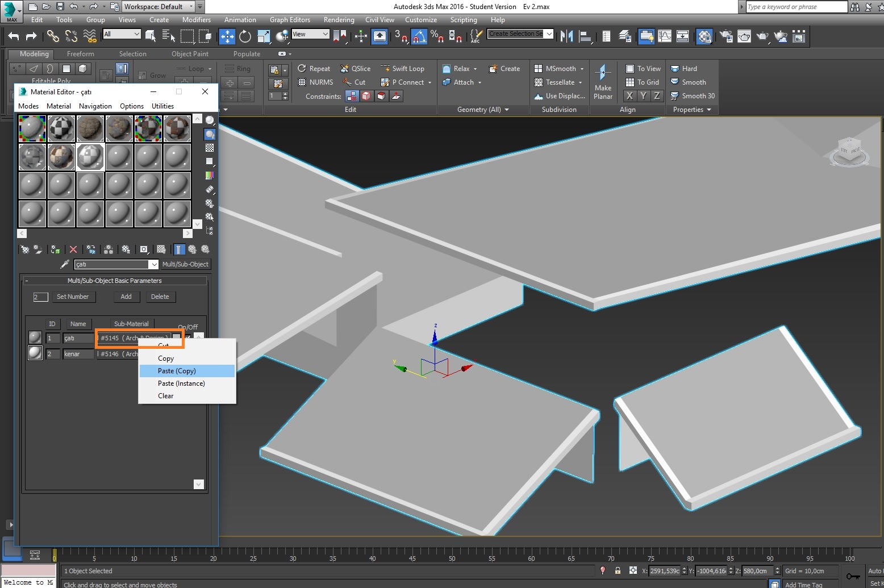
Task: Activate the Select and Move tool
Action: 227,36
